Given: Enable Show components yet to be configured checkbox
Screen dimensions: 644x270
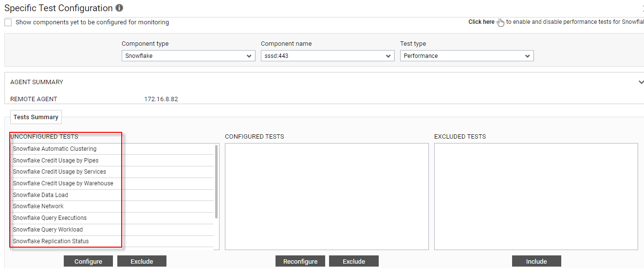Looking at the screenshot, I should click(x=8, y=22).
